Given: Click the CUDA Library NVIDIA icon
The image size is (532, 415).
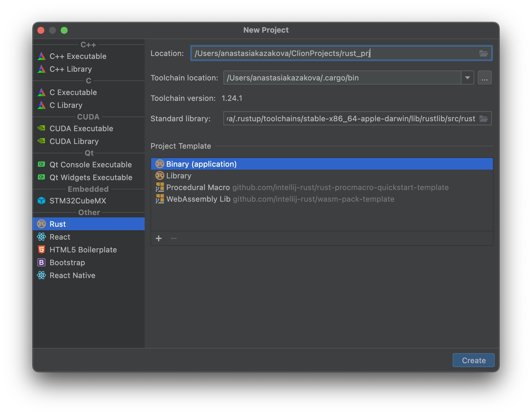Looking at the screenshot, I should [x=41, y=141].
